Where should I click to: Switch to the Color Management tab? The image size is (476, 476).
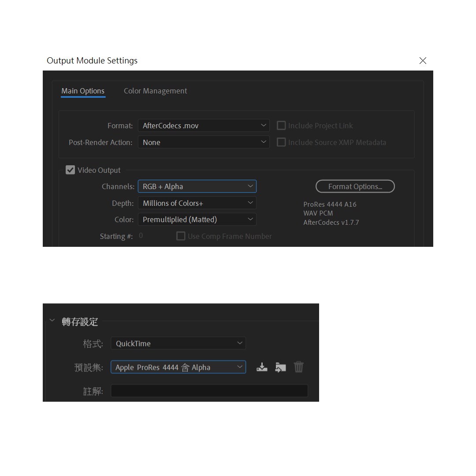(x=155, y=91)
